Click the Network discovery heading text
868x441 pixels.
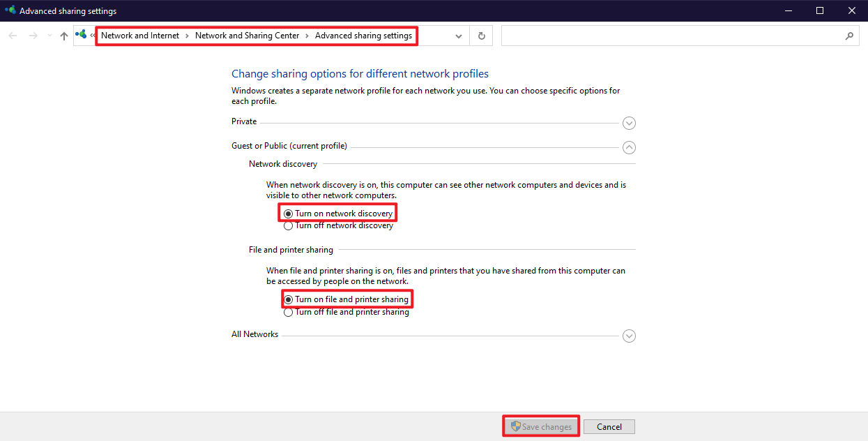coord(283,164)
